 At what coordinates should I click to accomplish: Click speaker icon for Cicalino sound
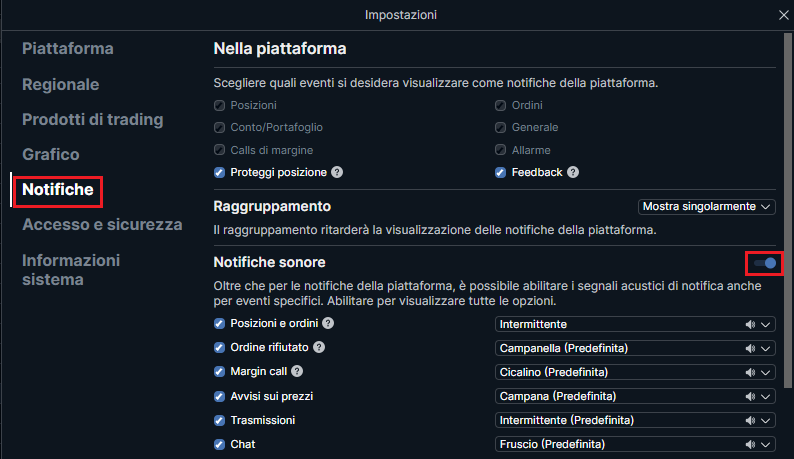750,372
